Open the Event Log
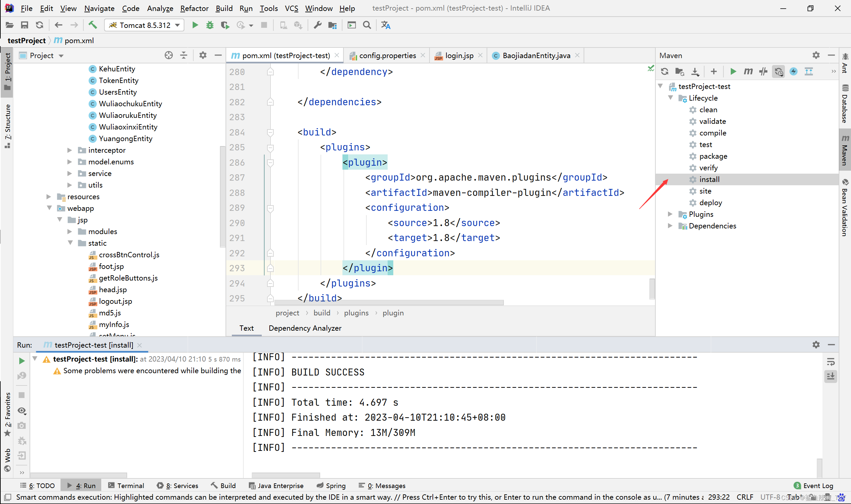 click(x=813, y=486)
